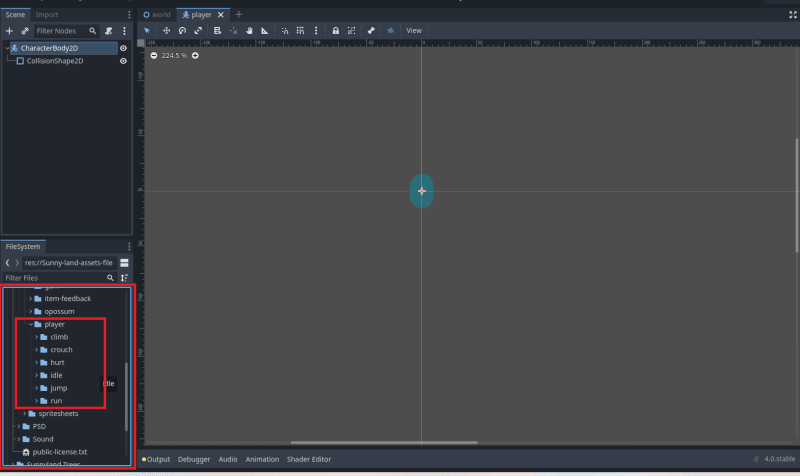Click the group selected nodes icon
This screenshot has width=800, height=476.
(x=352, y=31)
